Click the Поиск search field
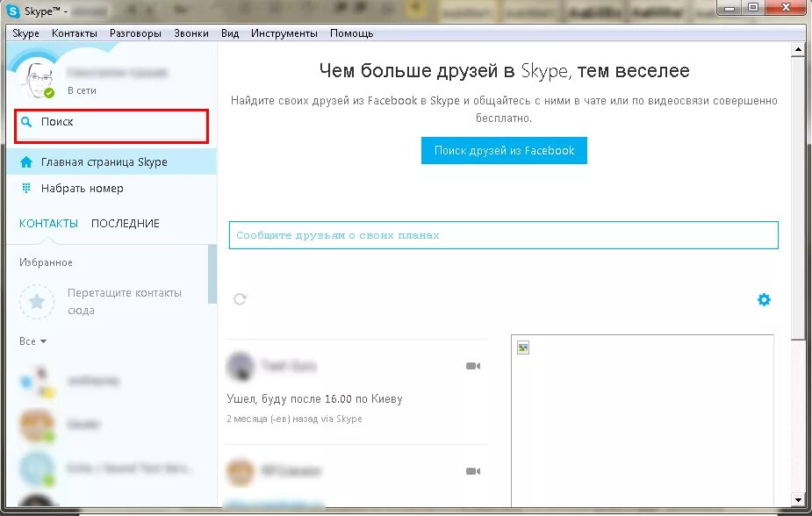This screenshot has width=812, height=516. tap(111, 125)
